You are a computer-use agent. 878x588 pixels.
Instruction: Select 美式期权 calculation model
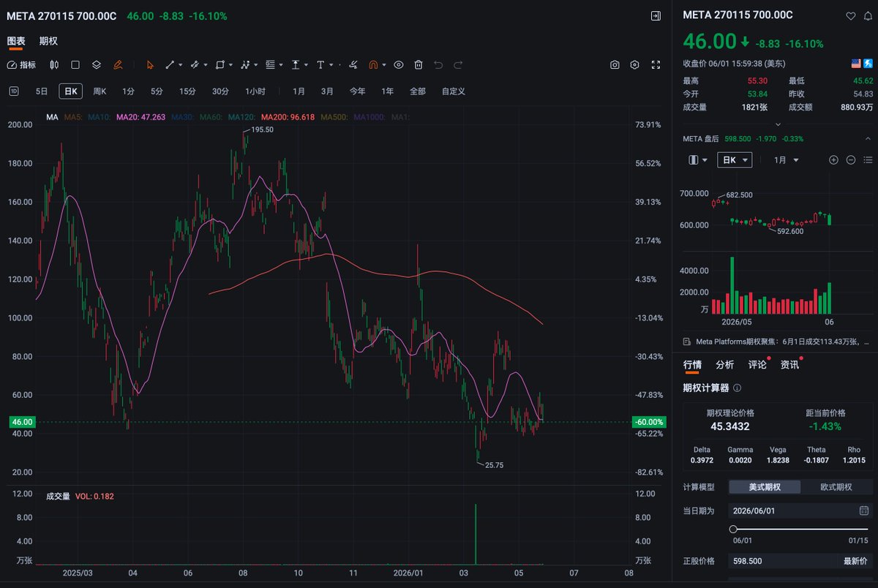point(765,487)
